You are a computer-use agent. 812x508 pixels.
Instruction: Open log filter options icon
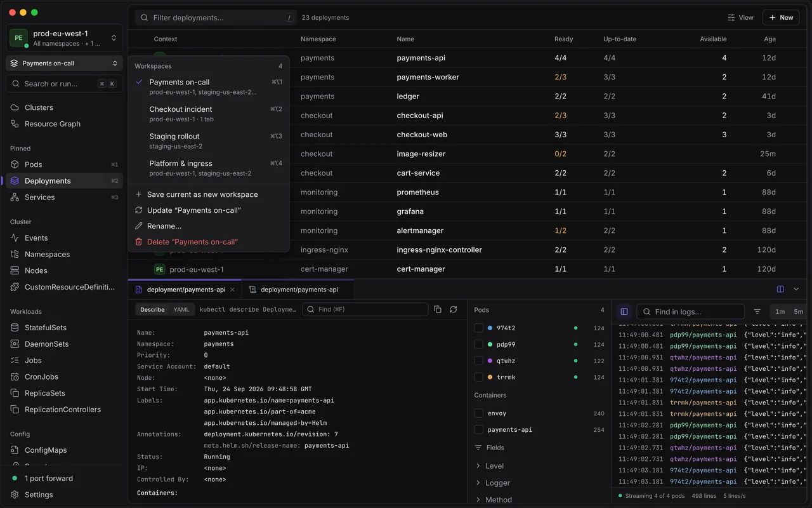click(757, 312)
